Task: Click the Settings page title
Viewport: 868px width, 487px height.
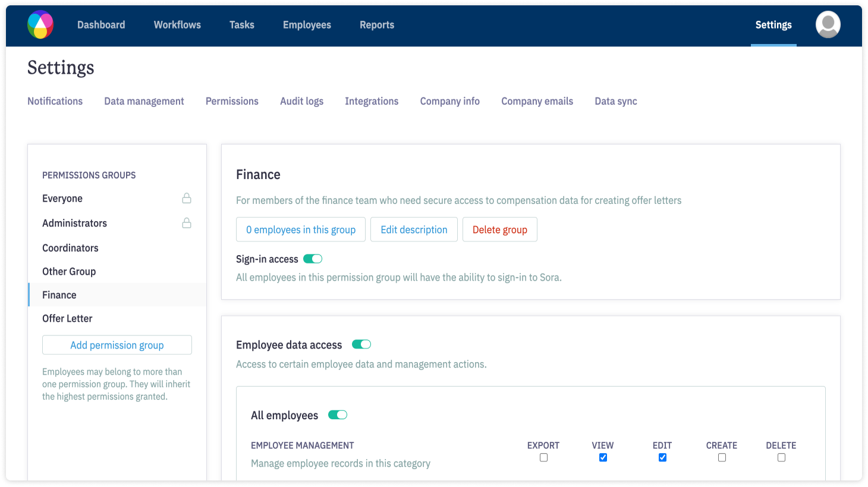Action: click(61, 68)
